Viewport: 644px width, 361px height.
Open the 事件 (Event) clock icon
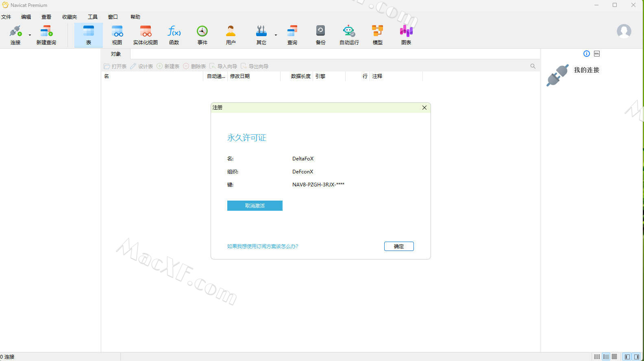pyautogui.click(x=202, y=35)
